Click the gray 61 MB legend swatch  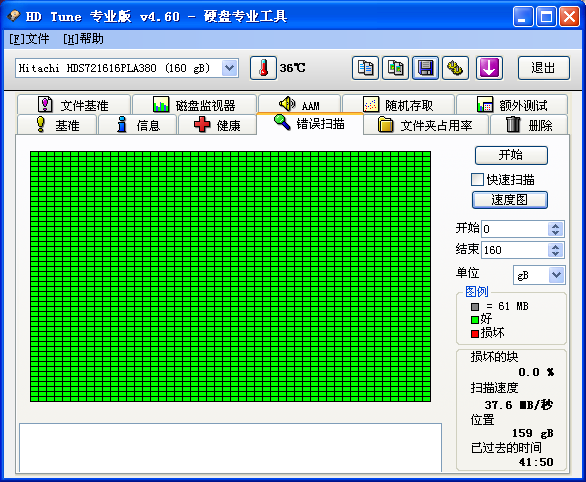pyautogui.click(x=475, y=307)
